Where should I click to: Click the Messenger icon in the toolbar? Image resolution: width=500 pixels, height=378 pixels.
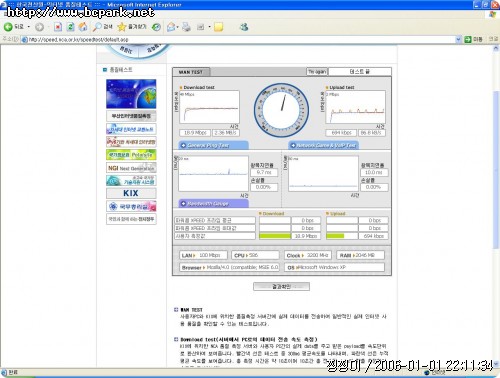[x=244, y=27]
